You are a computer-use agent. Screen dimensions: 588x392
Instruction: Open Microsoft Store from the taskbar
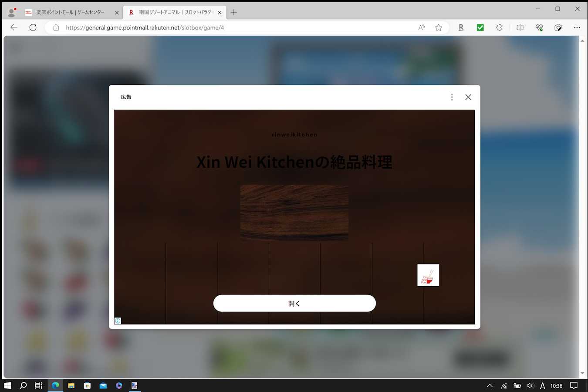[x=87, y=385]
